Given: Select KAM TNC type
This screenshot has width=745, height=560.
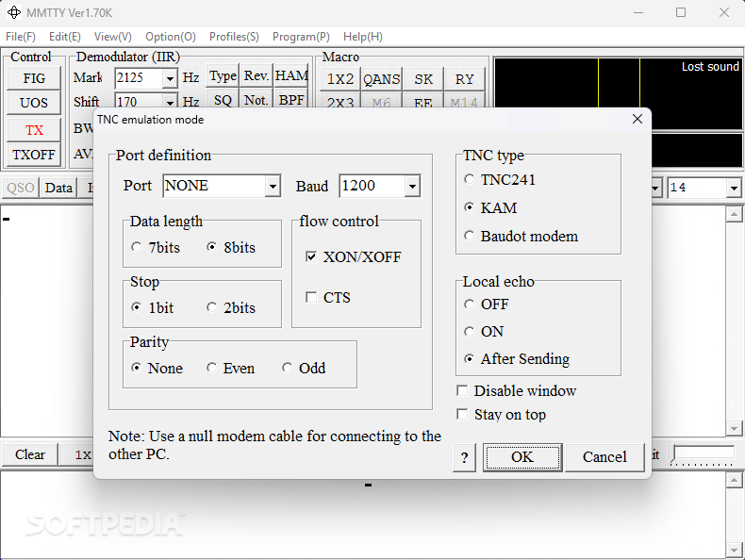Looking at the screenshot, I should [x=490, y=207].
